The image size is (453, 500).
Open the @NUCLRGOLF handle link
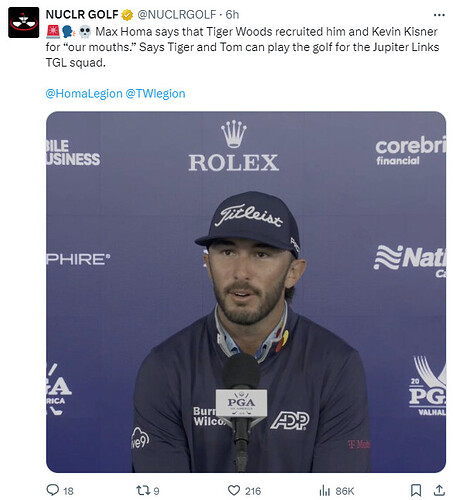177,15
